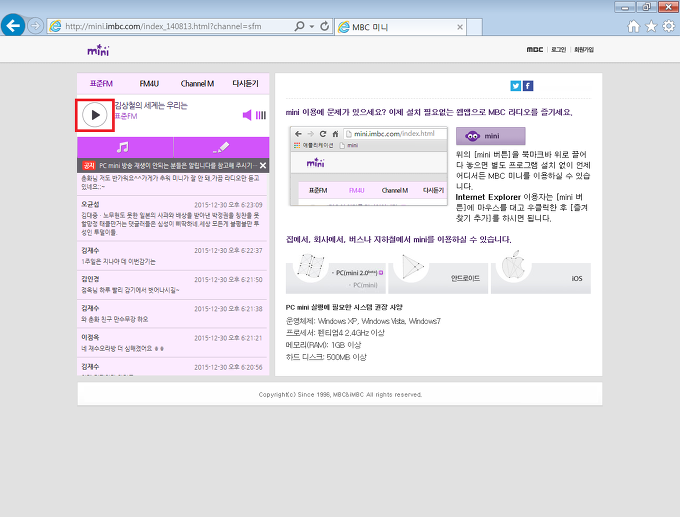Select the program title 김상철의 세계는 우리는
This screenshot has height=517, width=680.
click(x=151, y=105)
